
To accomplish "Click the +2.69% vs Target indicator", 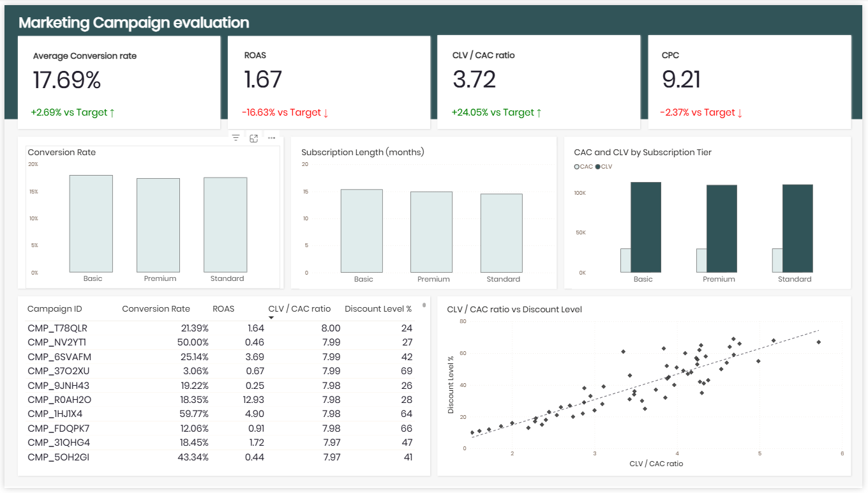I will [x=73, y=112].
